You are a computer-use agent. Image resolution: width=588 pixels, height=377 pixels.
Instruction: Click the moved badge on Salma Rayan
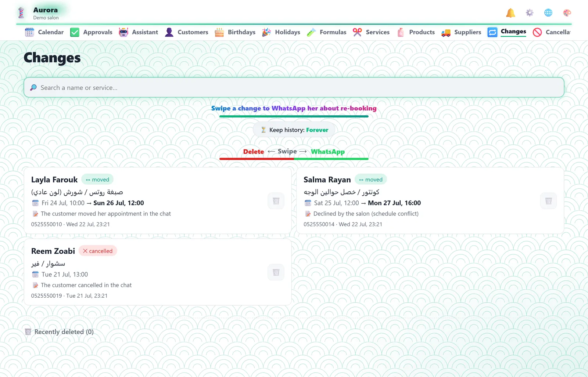(x=371, y=180)
